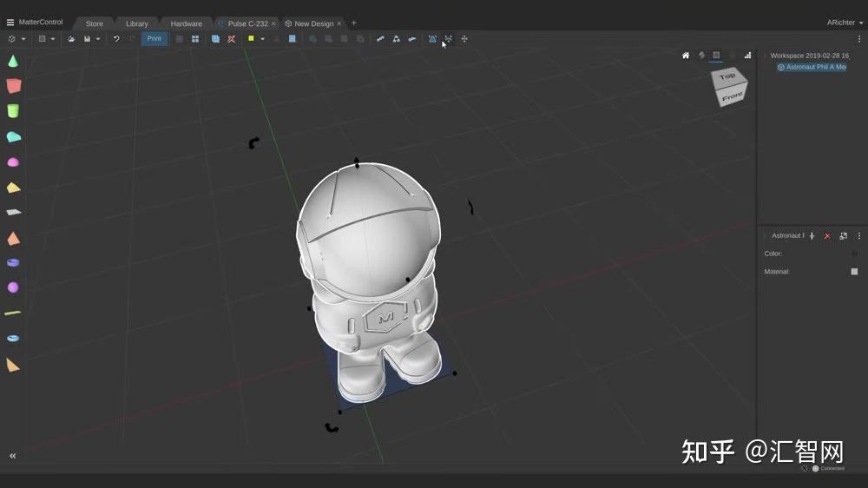Add the gray flat plane primitive
This screenshot has height=488, width=868.
pos(13,212)
